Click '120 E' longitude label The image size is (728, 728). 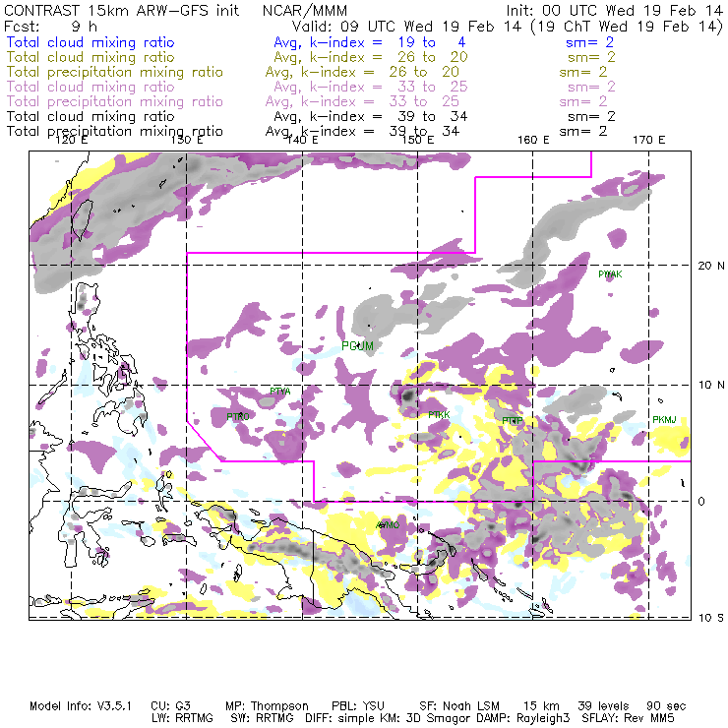point(71,140)
